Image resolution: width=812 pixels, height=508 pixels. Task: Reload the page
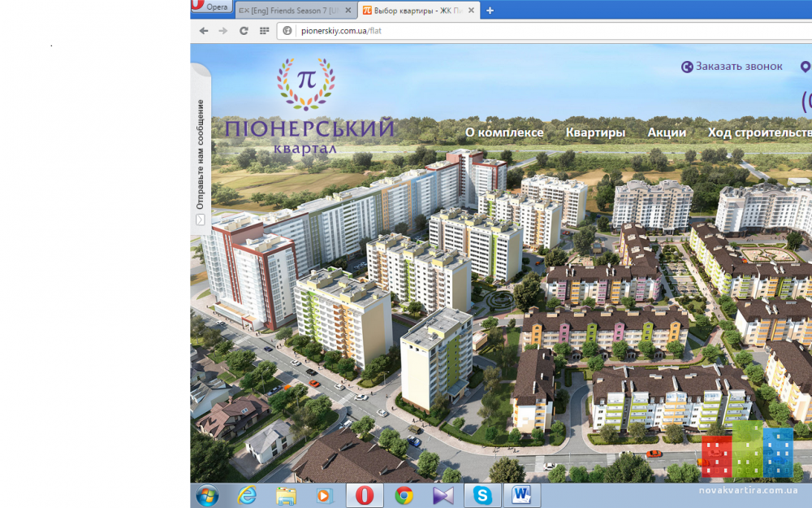pyautogui.click(x=244, y=31)
